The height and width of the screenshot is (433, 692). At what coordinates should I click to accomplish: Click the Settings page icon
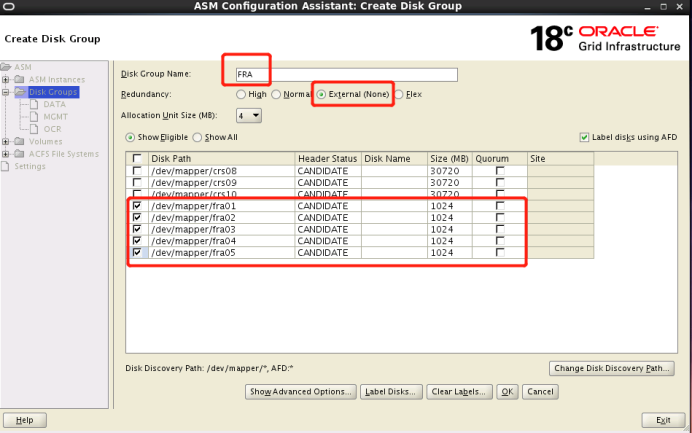tap(5, 166)
